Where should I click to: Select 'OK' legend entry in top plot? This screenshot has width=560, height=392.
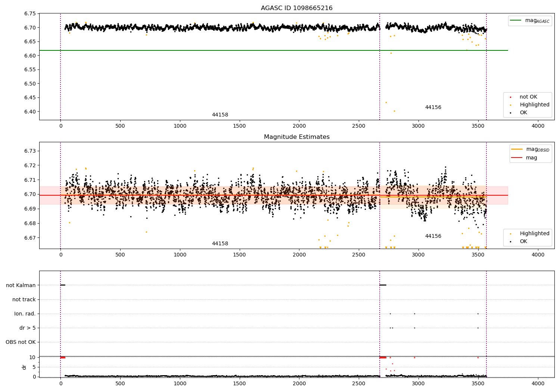523,112
